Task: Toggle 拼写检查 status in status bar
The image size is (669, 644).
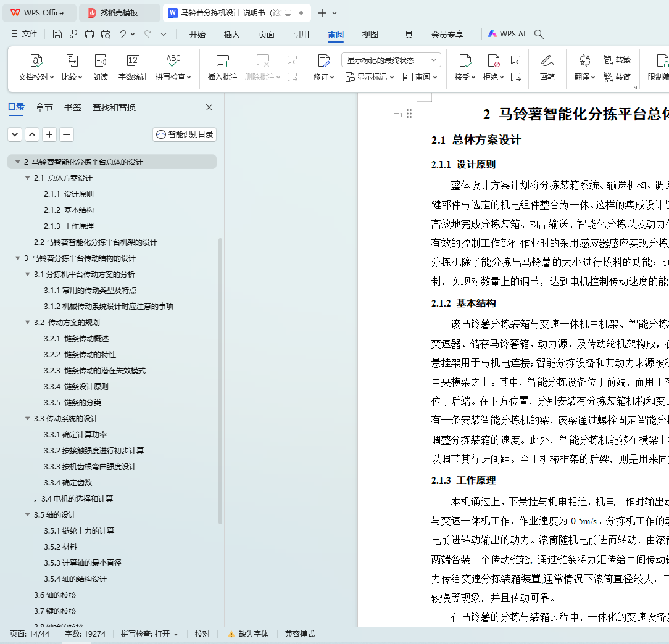Action: 149,634
